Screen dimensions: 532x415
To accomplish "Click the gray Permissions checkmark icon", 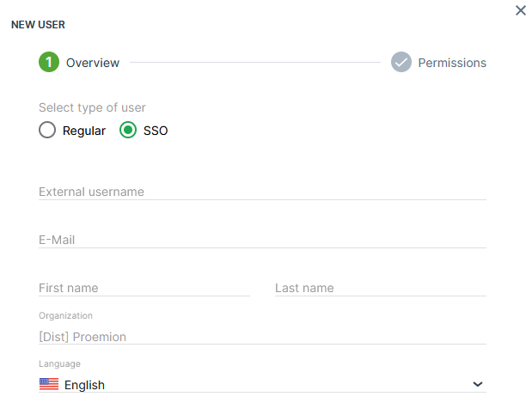I will click(401, 62).
